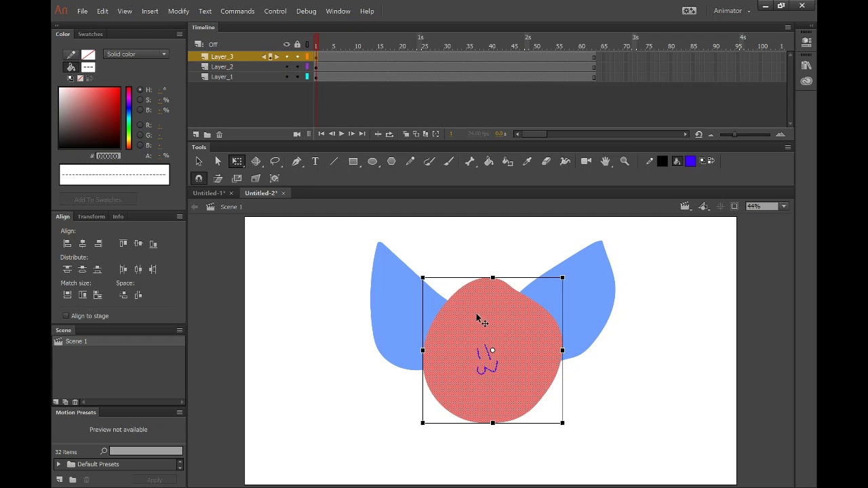Activate the Camera tool
Screen dimensions: 868x488
pos(587,161)
